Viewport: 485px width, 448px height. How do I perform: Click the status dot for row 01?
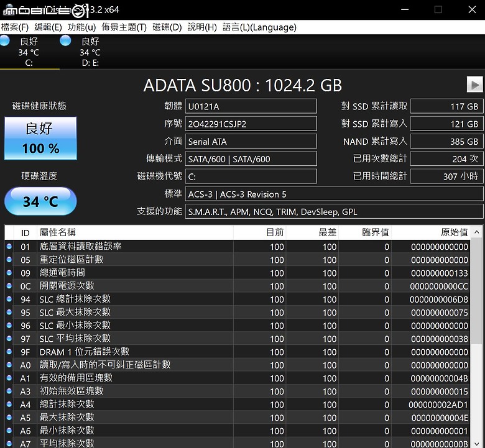point(9,246)
